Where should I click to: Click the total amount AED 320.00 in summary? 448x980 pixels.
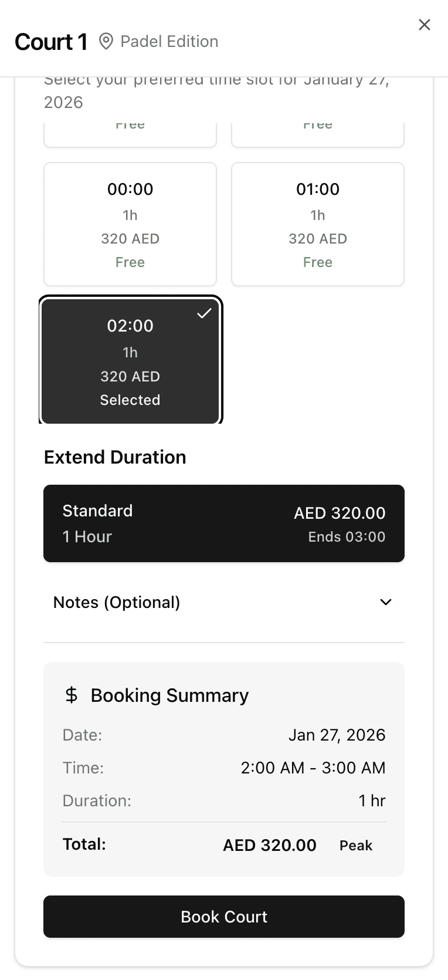pyautogui.click(x=270, y=845)
